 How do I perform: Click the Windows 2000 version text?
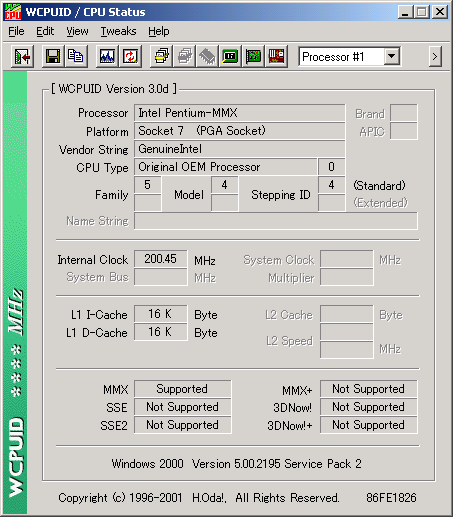pyautogui.click(x=236, y=464)
